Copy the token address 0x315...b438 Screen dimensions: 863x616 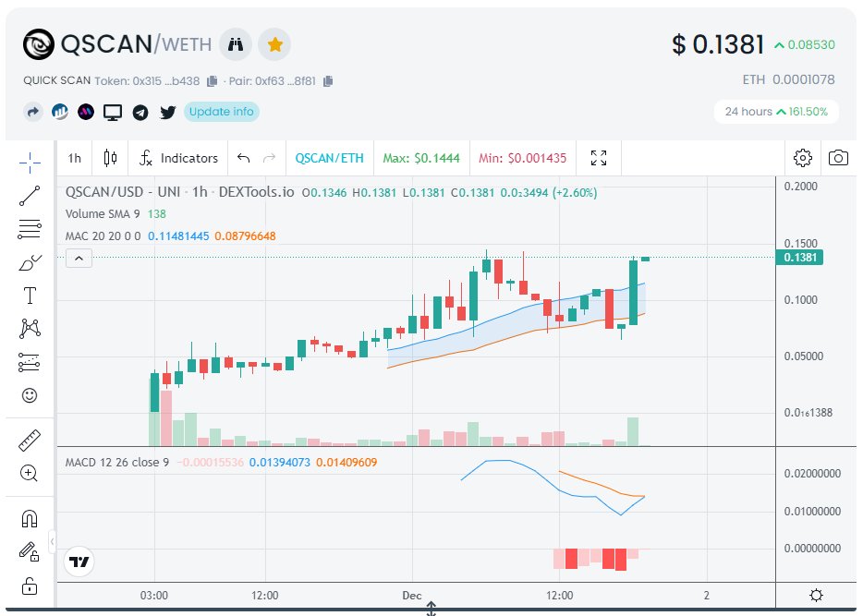[x=212, y=81]
